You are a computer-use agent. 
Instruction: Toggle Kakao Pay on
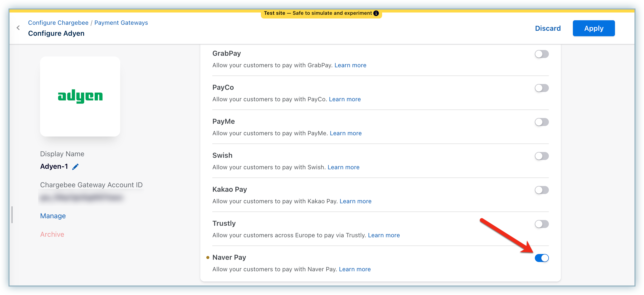(542, 190)
